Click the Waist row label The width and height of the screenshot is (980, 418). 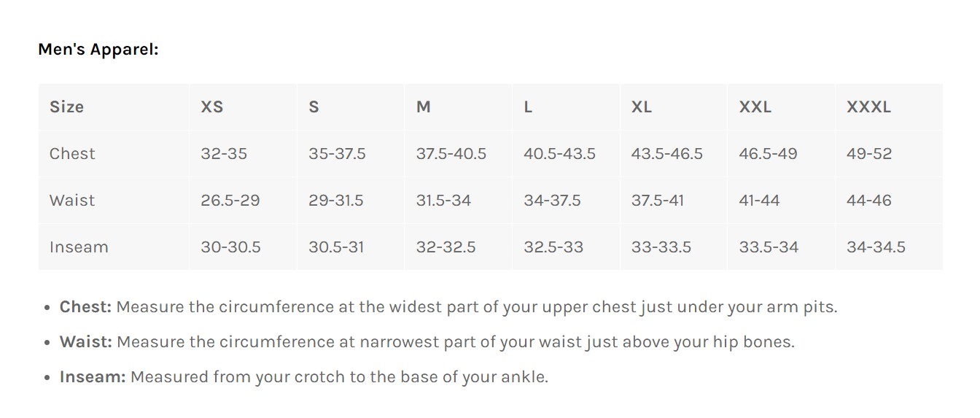click(72, 200)
